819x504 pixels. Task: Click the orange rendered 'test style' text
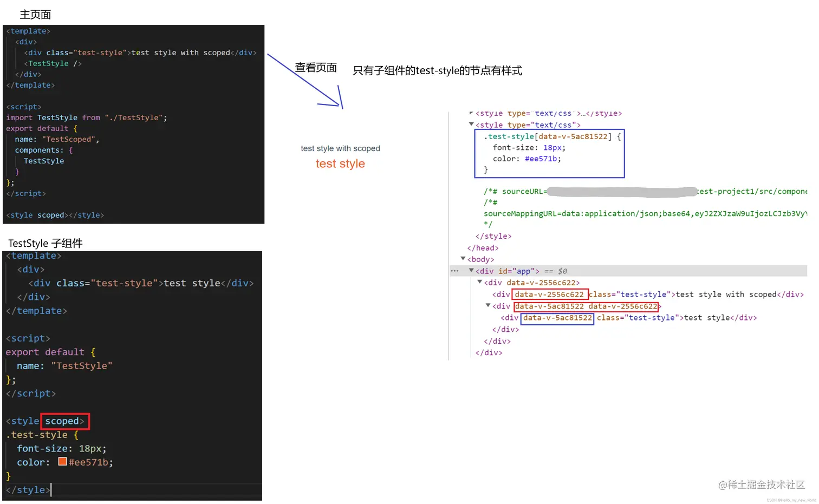coord(340,163)
